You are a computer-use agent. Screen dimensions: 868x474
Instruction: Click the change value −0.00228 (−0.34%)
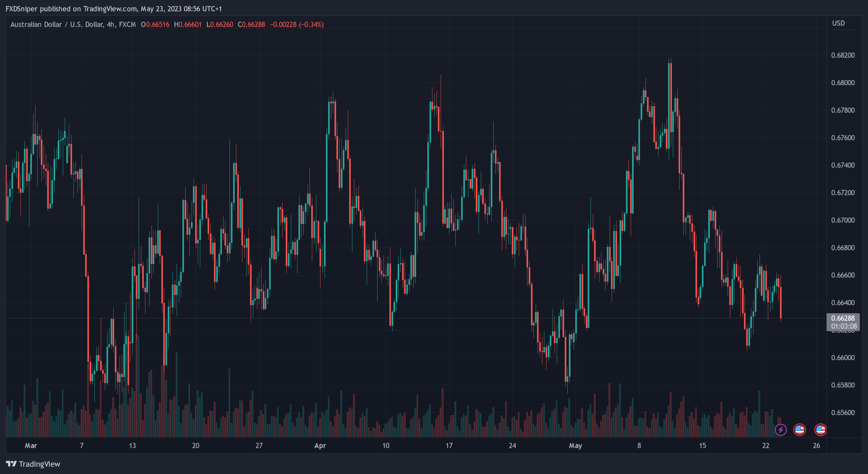click(297, 25)
